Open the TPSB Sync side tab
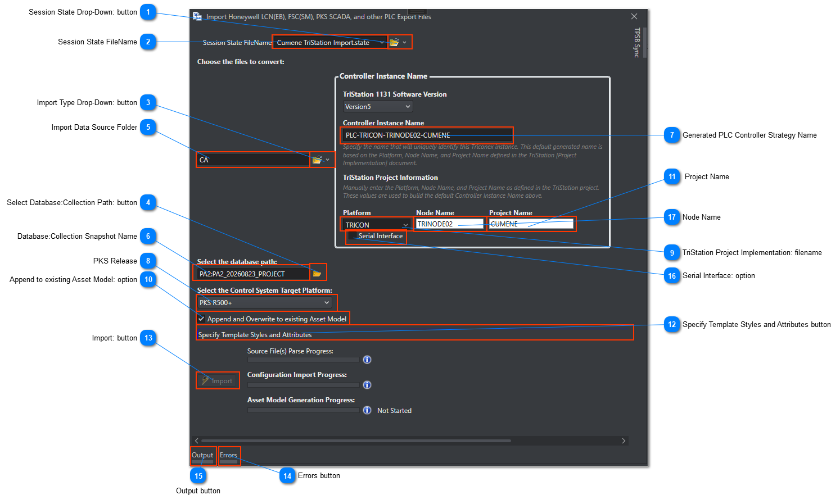 pos(637,43)
